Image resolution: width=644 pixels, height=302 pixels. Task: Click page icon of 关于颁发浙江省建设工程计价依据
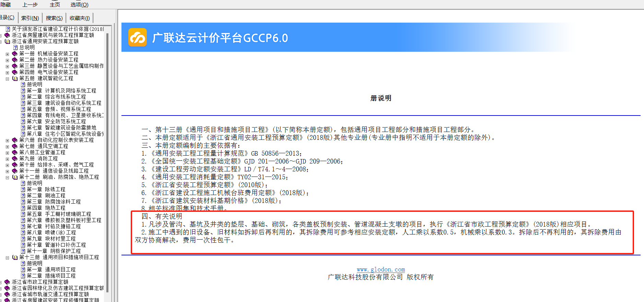[x=8, y=29]
